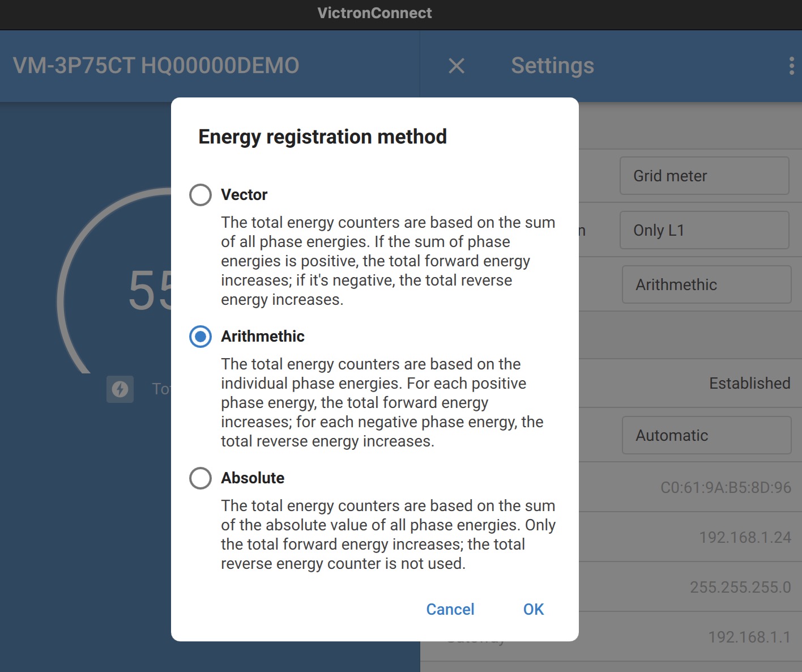Click the Established connection status
Screen dimensions: 802x672
point(749,383)
